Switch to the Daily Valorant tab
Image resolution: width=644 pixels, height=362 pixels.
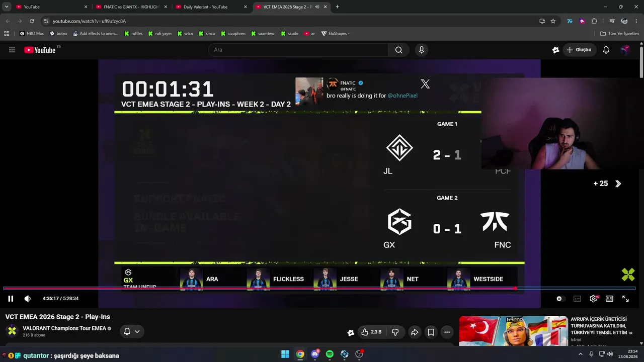pyautogui.click(x=211, y=7)
